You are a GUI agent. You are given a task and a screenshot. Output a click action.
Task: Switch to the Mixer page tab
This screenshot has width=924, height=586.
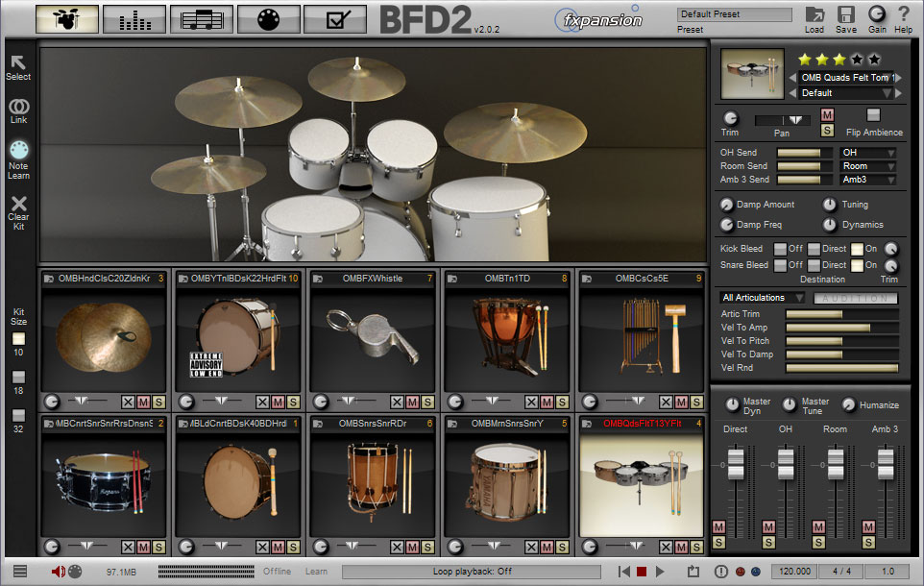[134, 19]
